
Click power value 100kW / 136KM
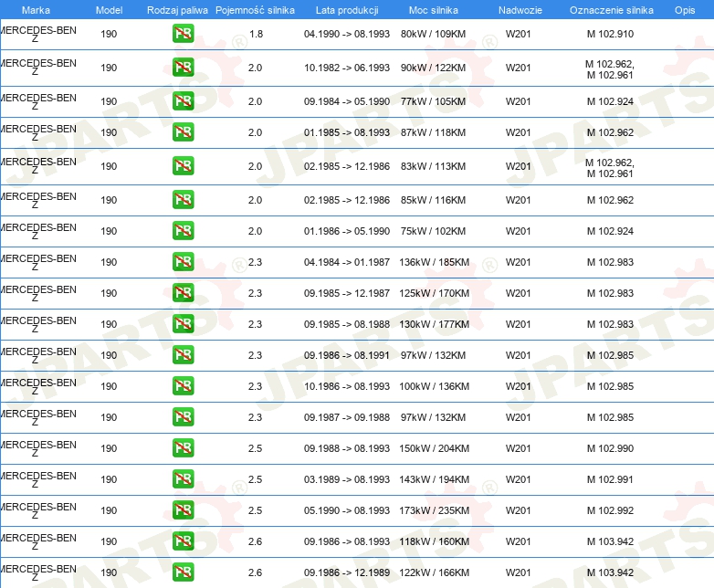point(434,386)
